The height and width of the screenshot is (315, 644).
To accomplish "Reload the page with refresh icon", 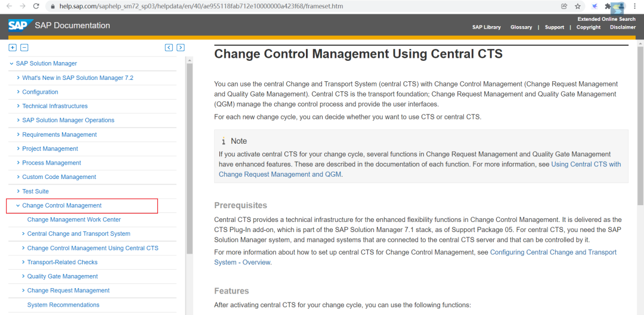I will click(x=36, y=6).
